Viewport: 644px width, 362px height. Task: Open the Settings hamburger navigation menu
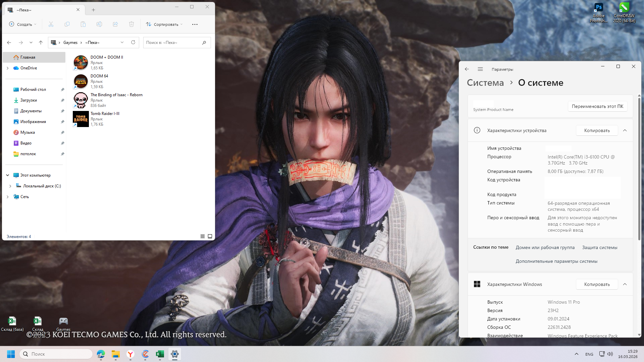480,69
